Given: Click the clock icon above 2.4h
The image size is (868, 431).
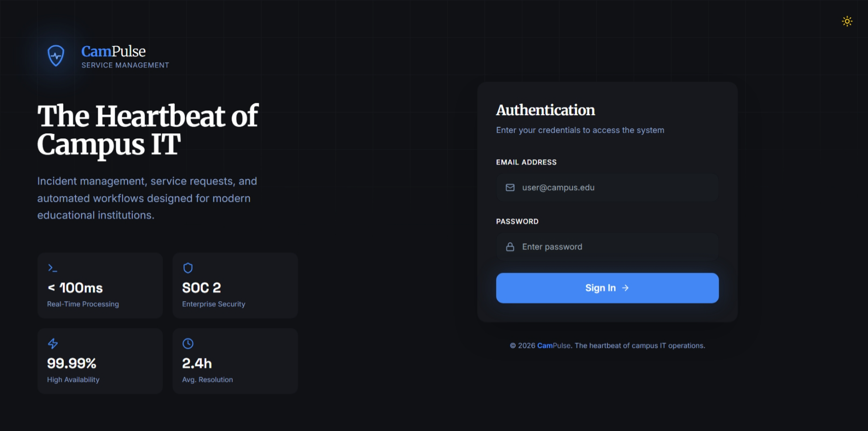Looking at the screenshot, I should point(187,344).
